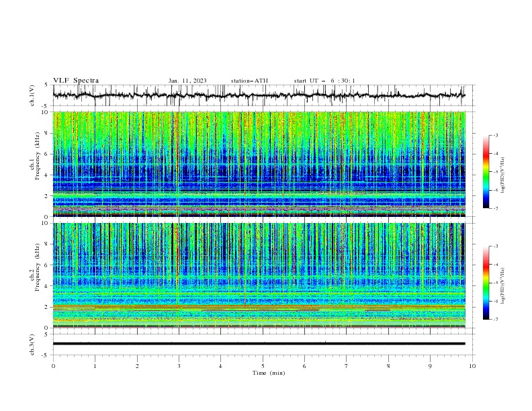Click the "2" kHz tick of the ch.1 panel
The image size is (532, 411).
click(x=48, y=195)
